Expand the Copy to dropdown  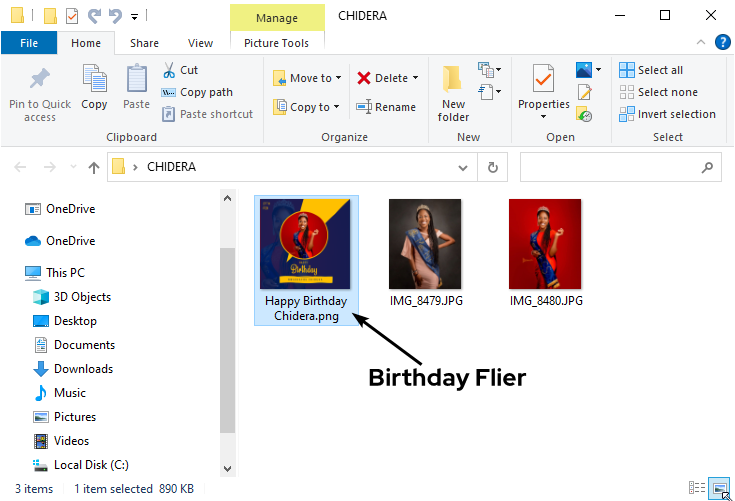click(336, 107)
